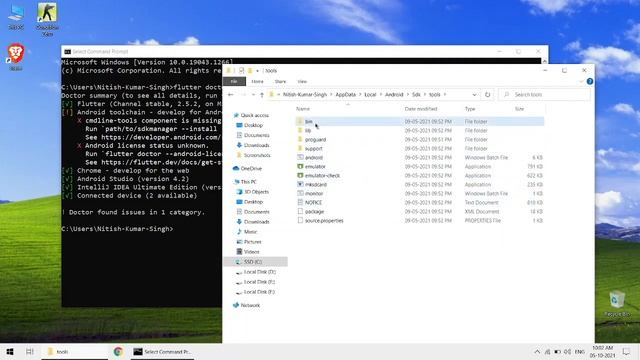This screenshot has height=360, width=640.
Task: Open recent locations dropdown
Action: pos(253,95)
